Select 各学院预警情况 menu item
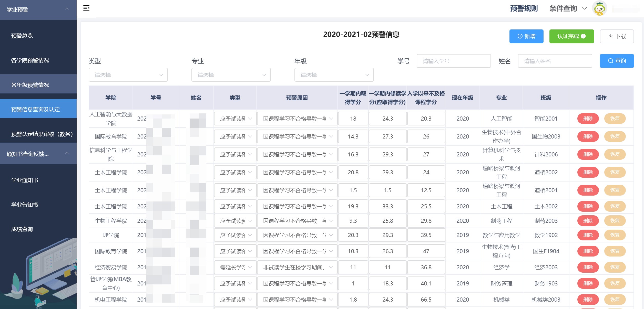 (30, 60)
